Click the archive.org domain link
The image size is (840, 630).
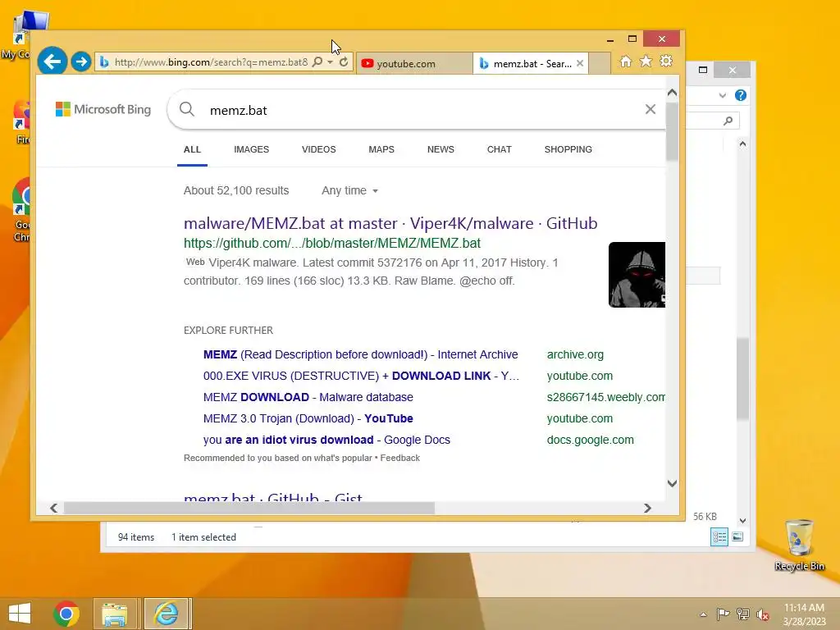click(x=575, y=354)
